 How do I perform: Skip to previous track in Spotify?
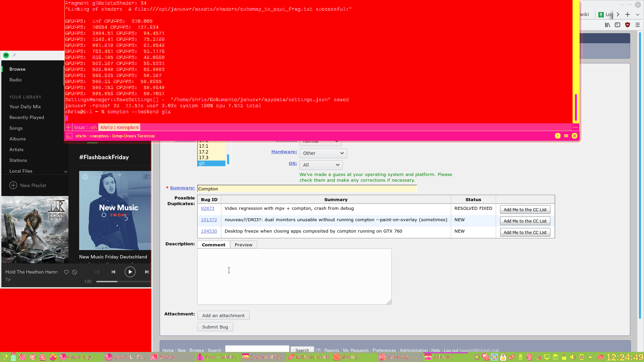[113, 272]
